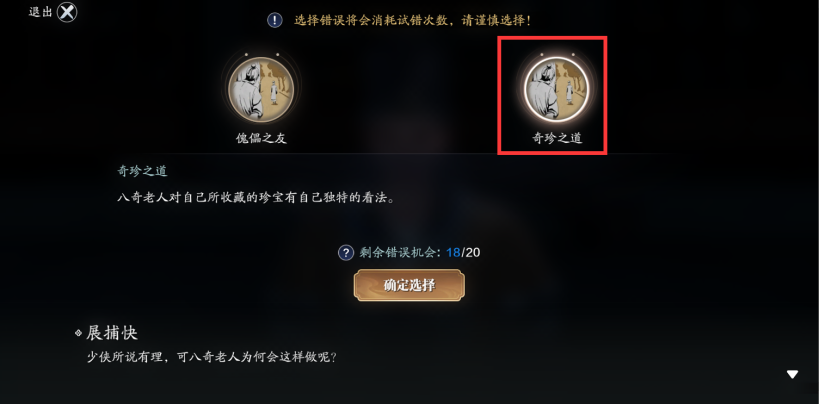Click the X exit icon

(x=67, y=12)
